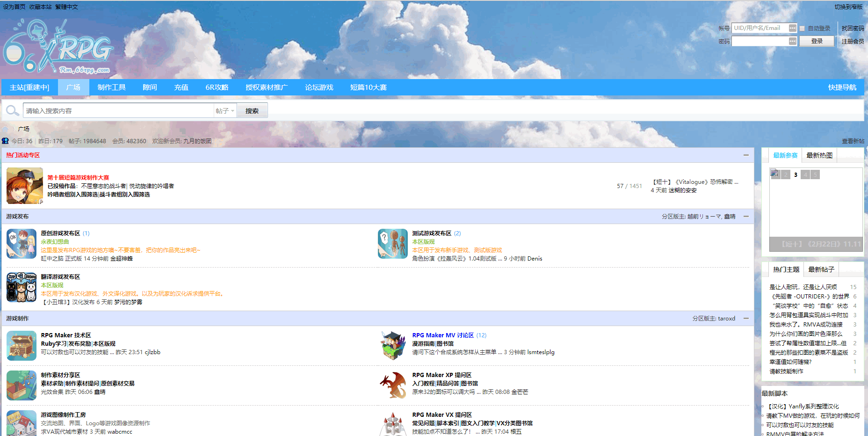Toggle the 自动登录 checkbox
868x436 pixels.
(802, 29)
